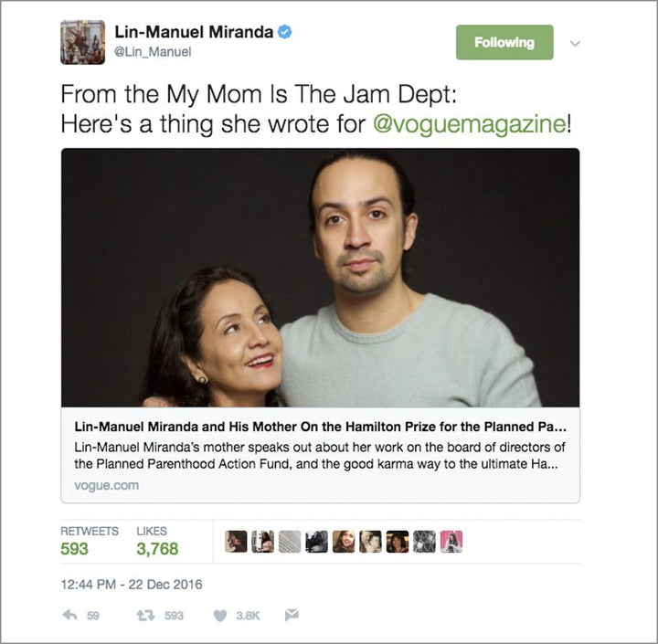The image size is (658, 644).
Task: Open the article preview photo
Action: (320, 278)
